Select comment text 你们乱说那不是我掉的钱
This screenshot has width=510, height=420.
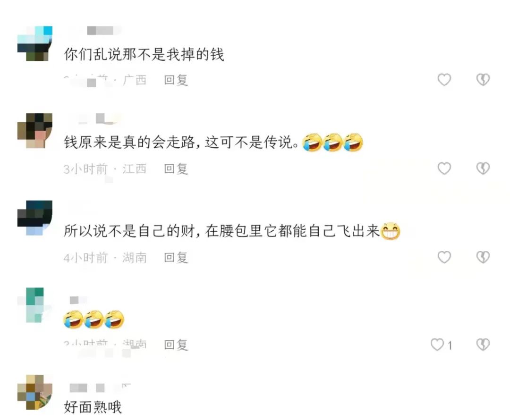coord(144,54)
